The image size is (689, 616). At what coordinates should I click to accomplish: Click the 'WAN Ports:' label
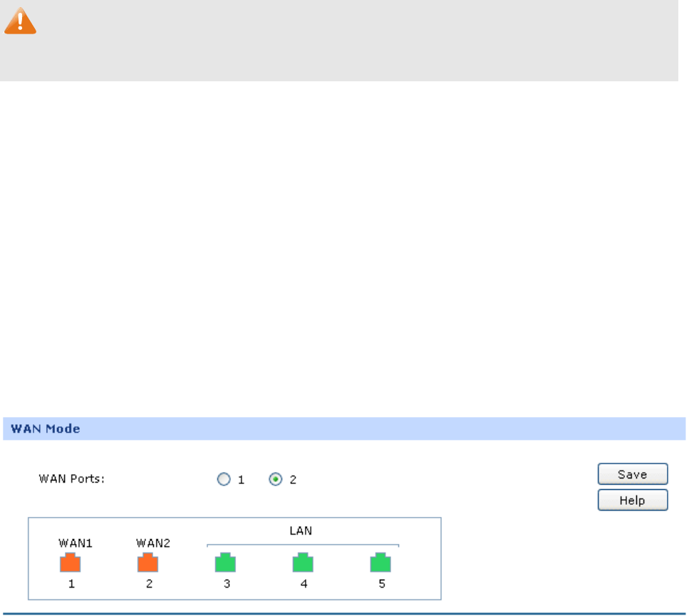click(72, 478)
